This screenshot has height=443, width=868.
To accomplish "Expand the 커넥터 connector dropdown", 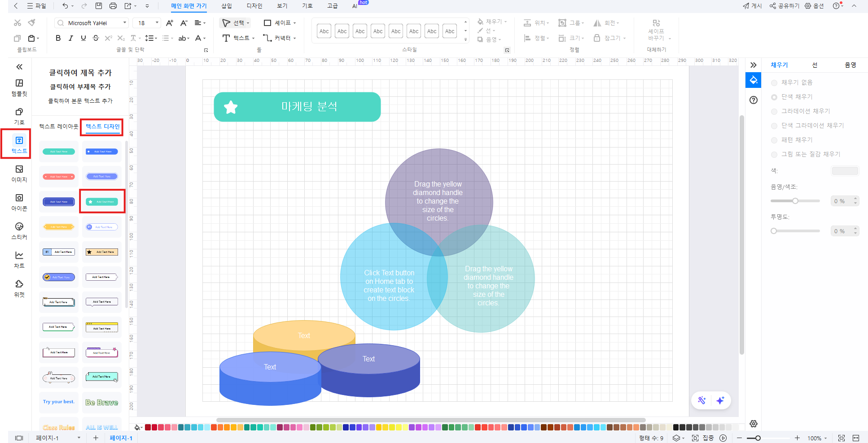I will pyautogui.click(x=294, y=38).
